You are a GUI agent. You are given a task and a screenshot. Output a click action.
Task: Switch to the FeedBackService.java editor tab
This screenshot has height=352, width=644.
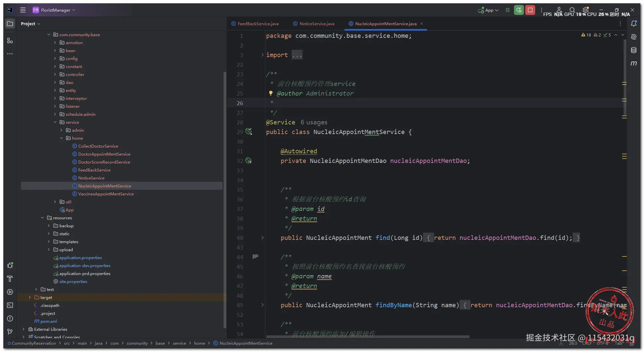coord(258,24)
